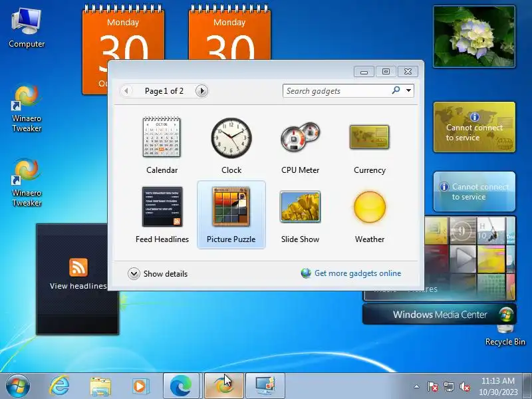This screenshot has width=532, height=399.
Task: Open Windows Explorer from taskbar
Action: click(100, 386)
